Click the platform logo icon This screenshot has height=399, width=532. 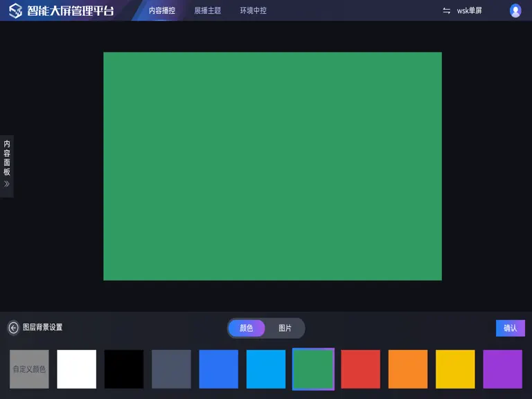pyautogui.click(x=15, y=10)
